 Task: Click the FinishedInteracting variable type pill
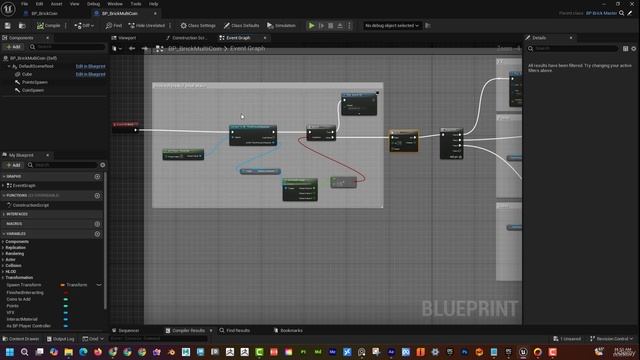coord(66,292)
